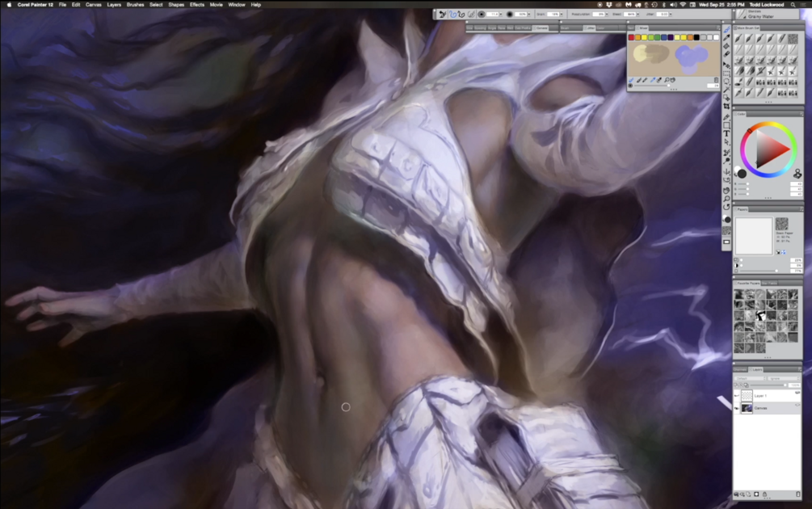812x509 pixels.
Task: Toggle Canvas visibility eye icon
Action: tap(736, 408)
